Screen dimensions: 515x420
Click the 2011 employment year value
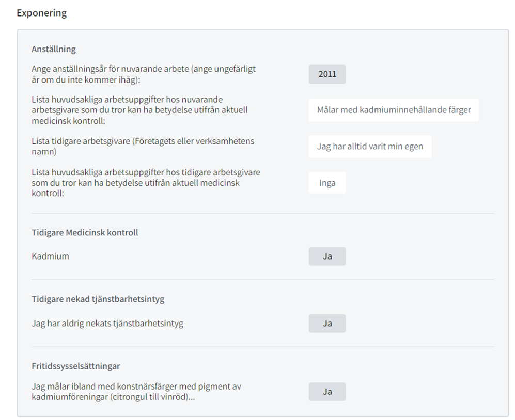click(327, 74)
